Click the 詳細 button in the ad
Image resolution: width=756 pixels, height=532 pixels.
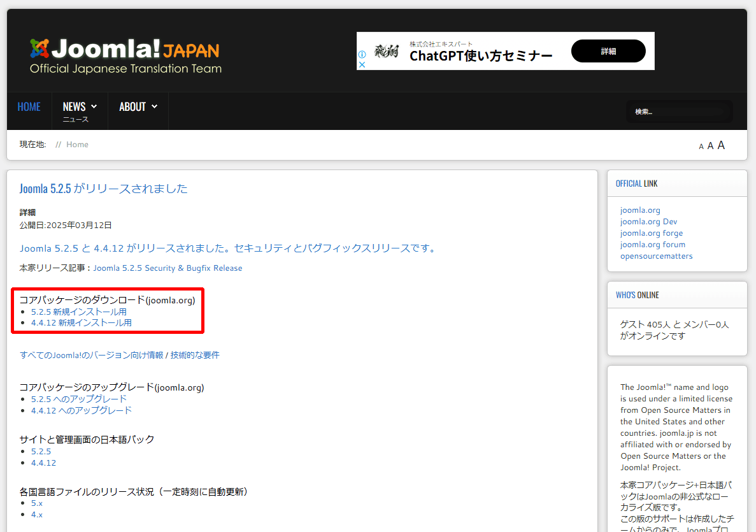pos(608,51)
